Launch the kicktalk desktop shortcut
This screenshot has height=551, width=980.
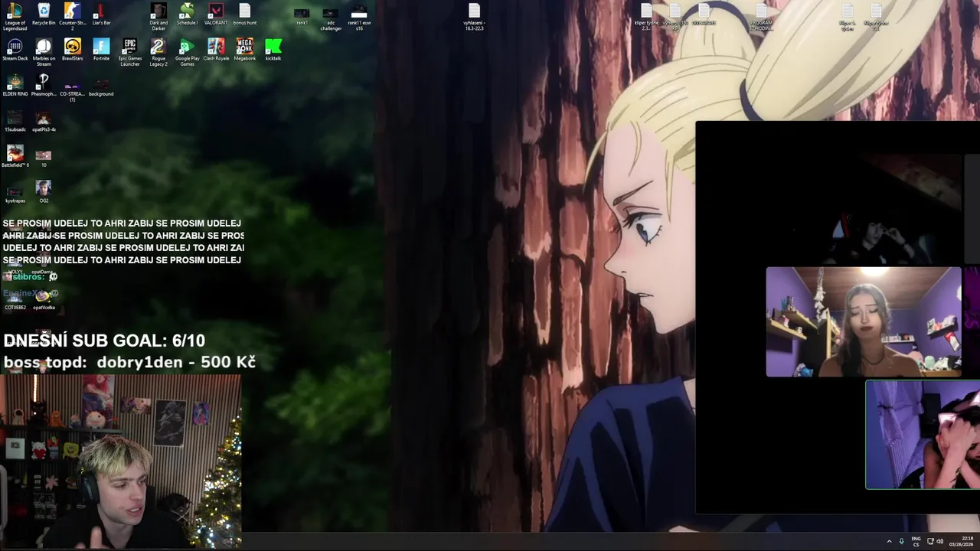273,50
